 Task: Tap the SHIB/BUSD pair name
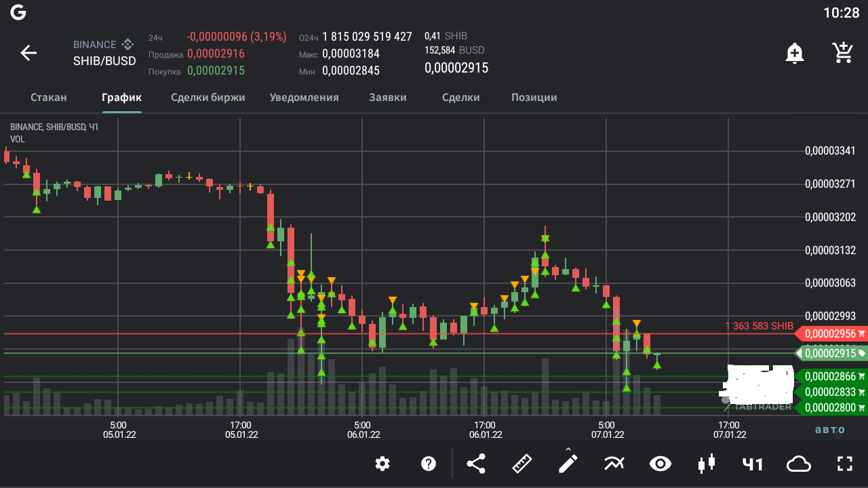click(104, 61)
